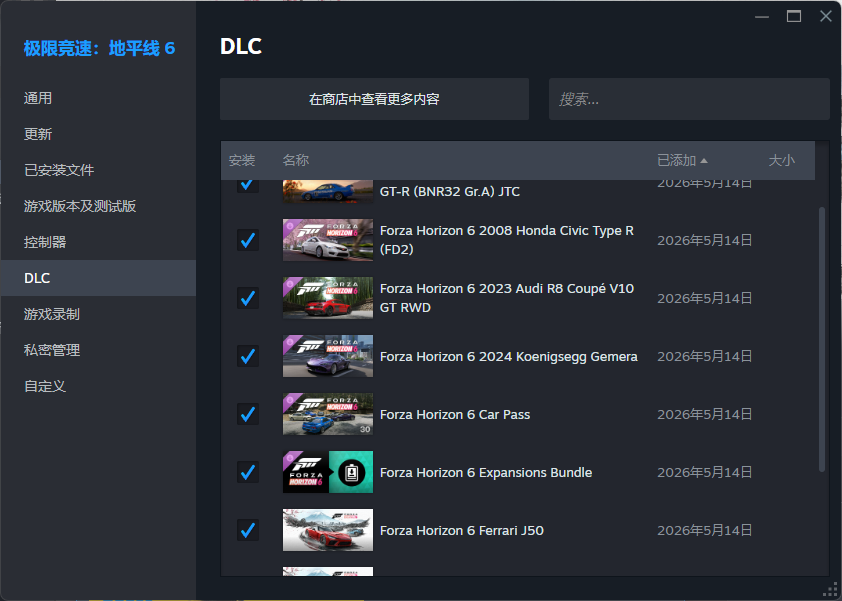This screenshot has height=601, width=842.
Task: Uncheck the Ferrari J50 DLC checkbox
Action: [248, 530]
